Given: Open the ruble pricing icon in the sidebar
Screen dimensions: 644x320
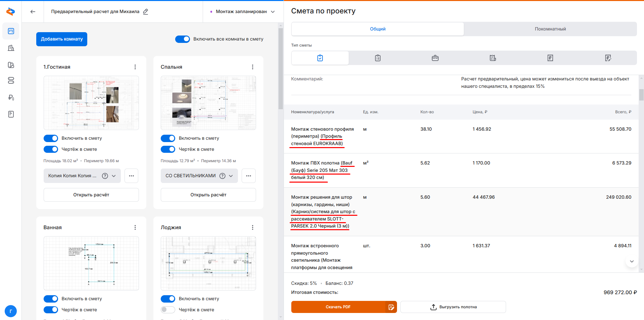Looking at the screenshot, I should [11, 98].
